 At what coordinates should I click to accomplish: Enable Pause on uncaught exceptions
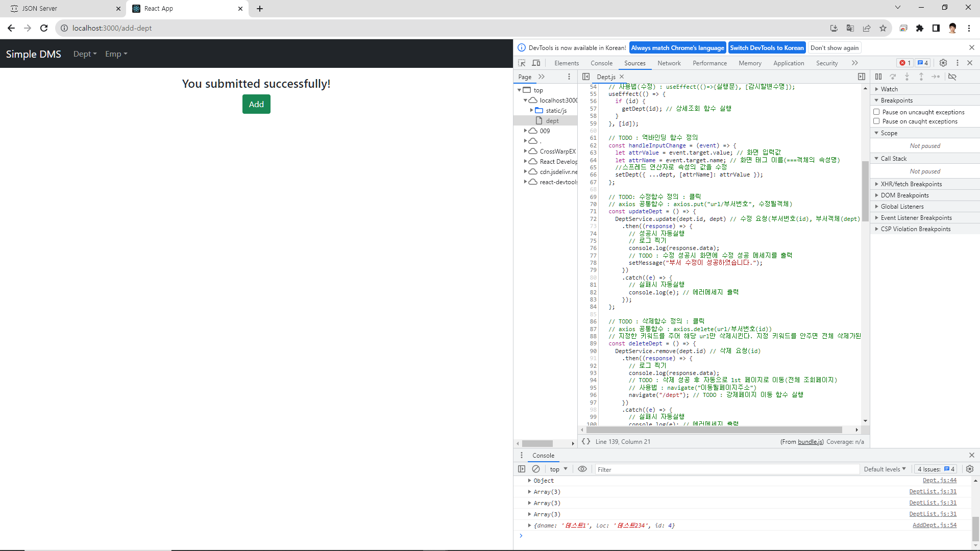876,112
